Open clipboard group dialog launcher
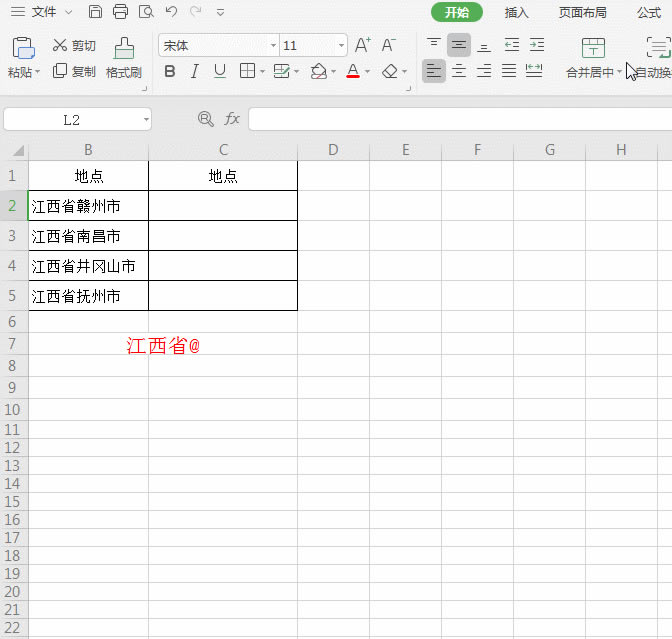The height and width of the screenshot is (639, 672). coord(144,89)
